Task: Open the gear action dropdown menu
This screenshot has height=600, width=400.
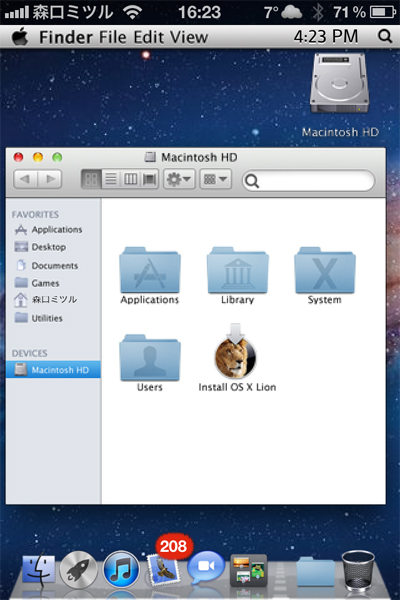Action: pyautogui.click(x=179, y=179)
